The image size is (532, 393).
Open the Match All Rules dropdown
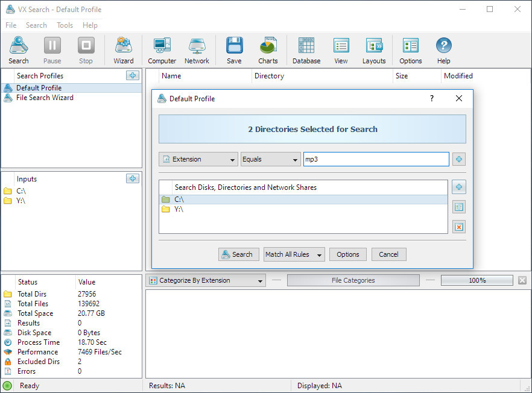point(294,254)
